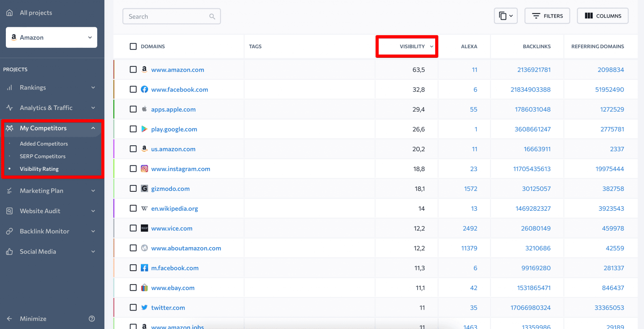Viewport: 644px width, 329px height.
Task: Open the help question mark icon
Action: (92, 319)
